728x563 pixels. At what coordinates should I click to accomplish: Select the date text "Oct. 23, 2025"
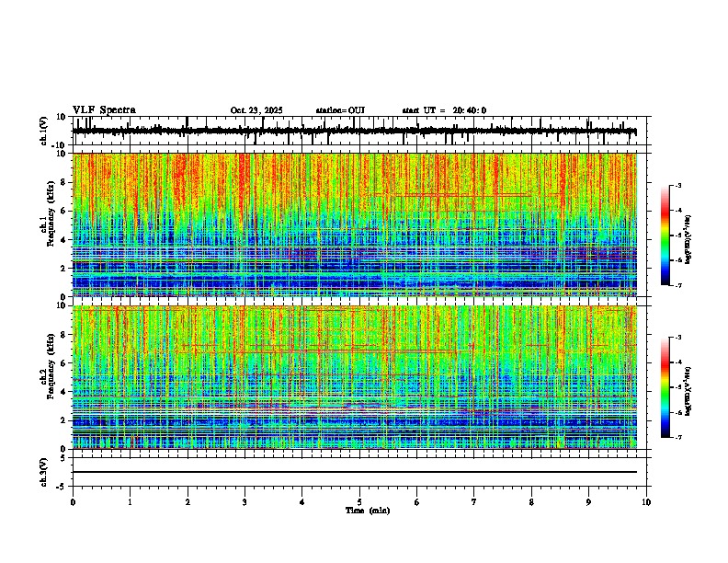pos(256,110)
